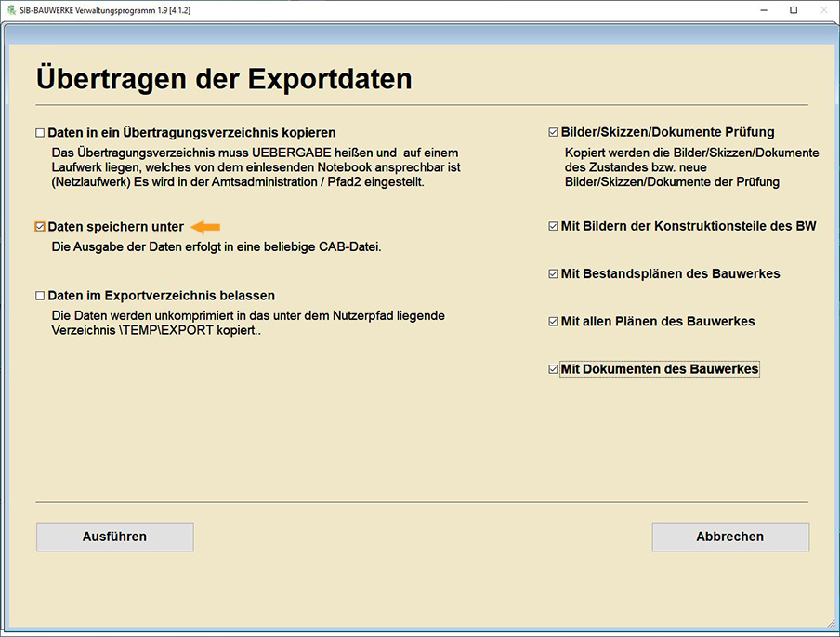Viewport: 840px width, 637px height.
Task: Click the \TEMP\EXPORT directory description text
Action: pos(248,323)
